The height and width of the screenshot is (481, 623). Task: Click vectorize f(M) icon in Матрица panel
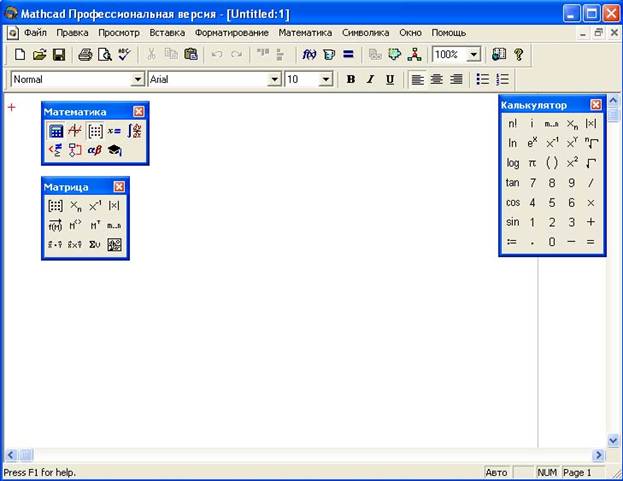click(x=55, y=225)
